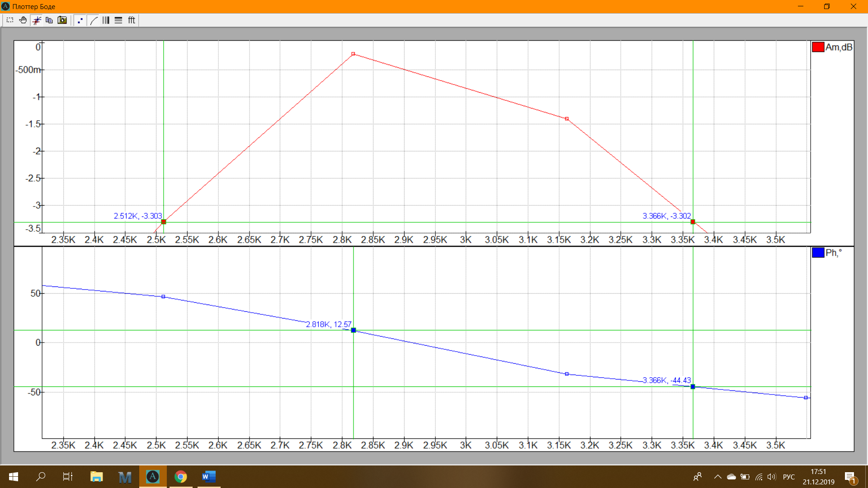
Task: Open the People icon in tray
Action: (698, 477)
